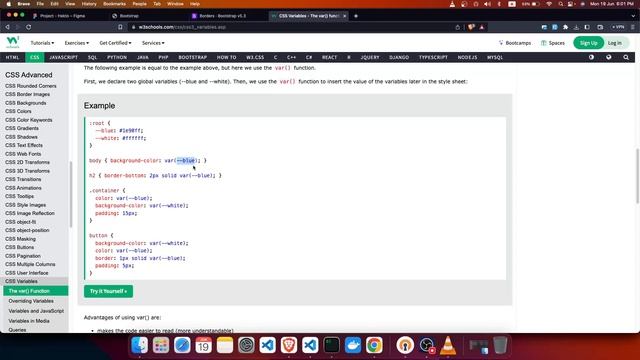Click the bookmark icon beside the address bar
The image size is (640, 360).
120,27
